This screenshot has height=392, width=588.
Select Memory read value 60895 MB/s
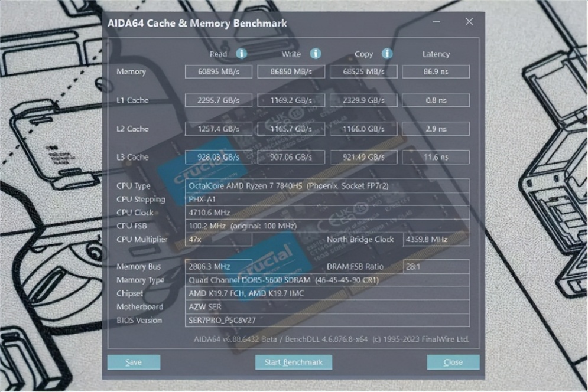tap(219, 71)
